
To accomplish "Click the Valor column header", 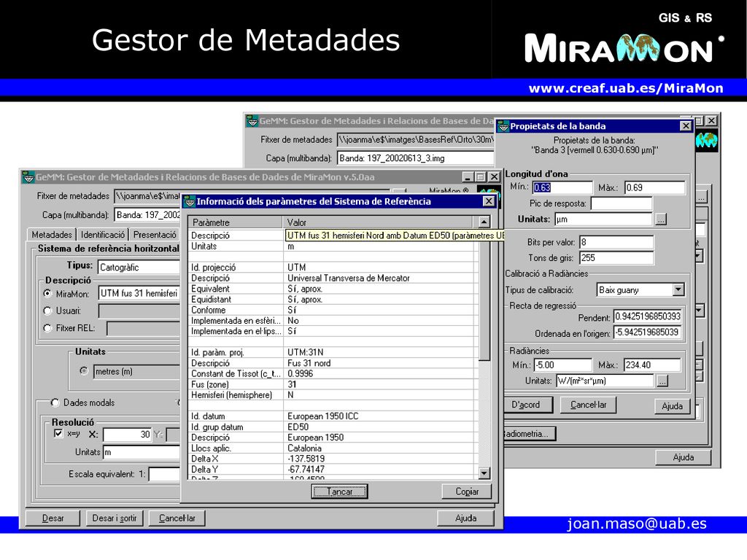I will tap(379, 222).
